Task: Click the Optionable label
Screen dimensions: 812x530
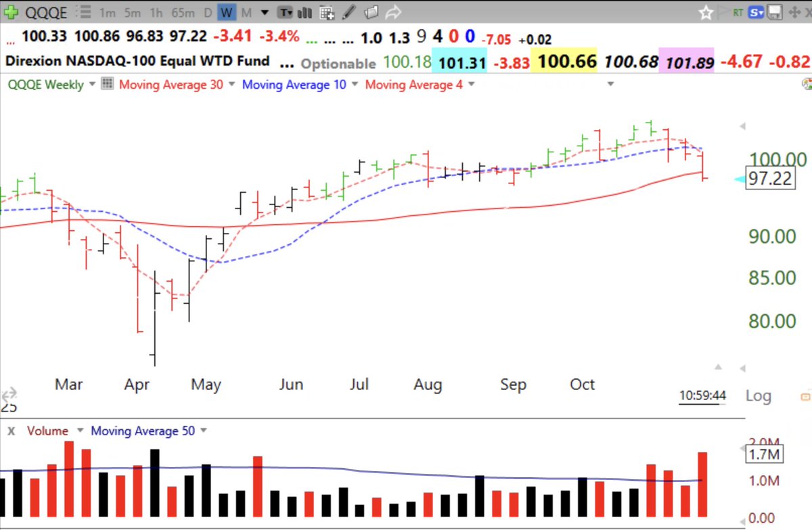Action: (338, 64)
